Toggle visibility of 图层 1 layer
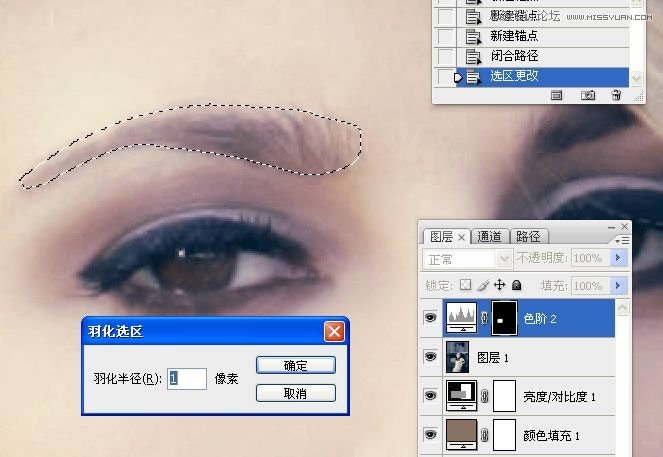This screenshot has width=663, height=457. tap(431, 357)
